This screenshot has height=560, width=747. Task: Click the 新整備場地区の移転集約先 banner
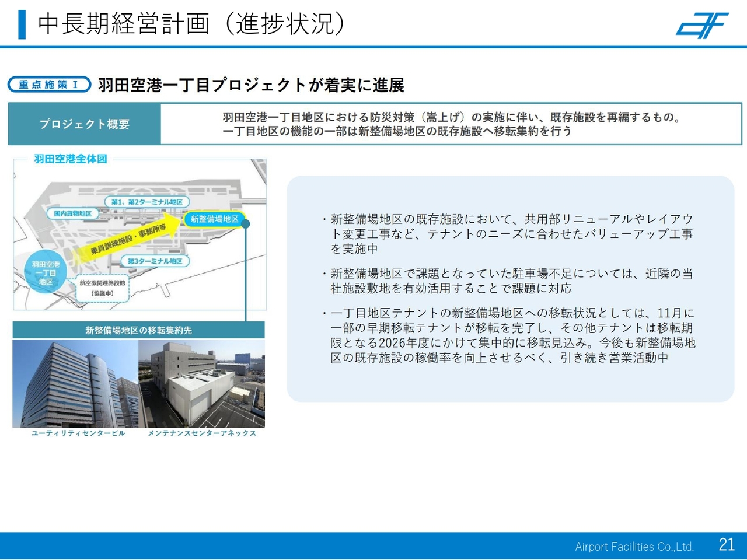(x=138, y=330)
